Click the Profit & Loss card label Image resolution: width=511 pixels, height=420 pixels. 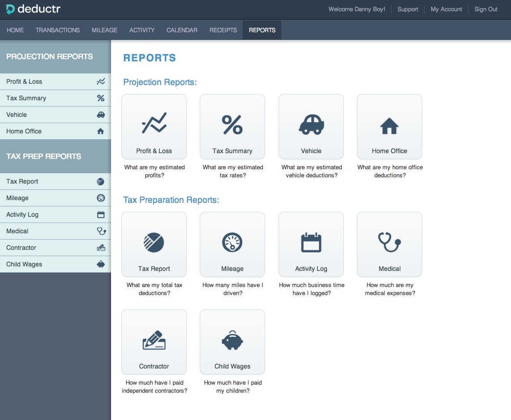pos(154,151)
